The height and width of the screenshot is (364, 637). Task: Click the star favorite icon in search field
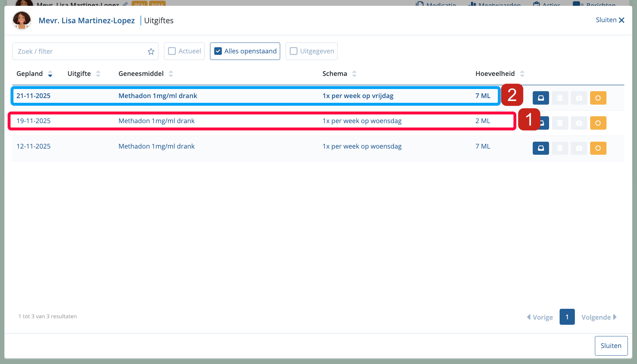[151, 52]
